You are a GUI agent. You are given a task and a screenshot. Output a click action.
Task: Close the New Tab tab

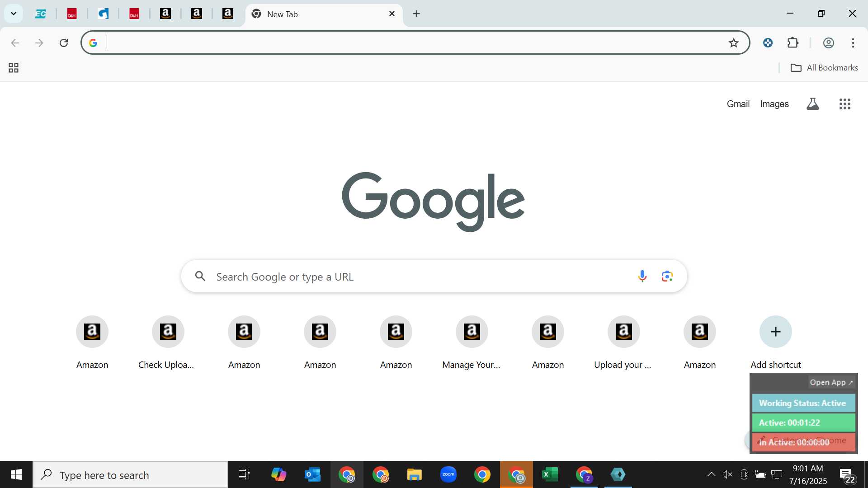tap(392, 14)
